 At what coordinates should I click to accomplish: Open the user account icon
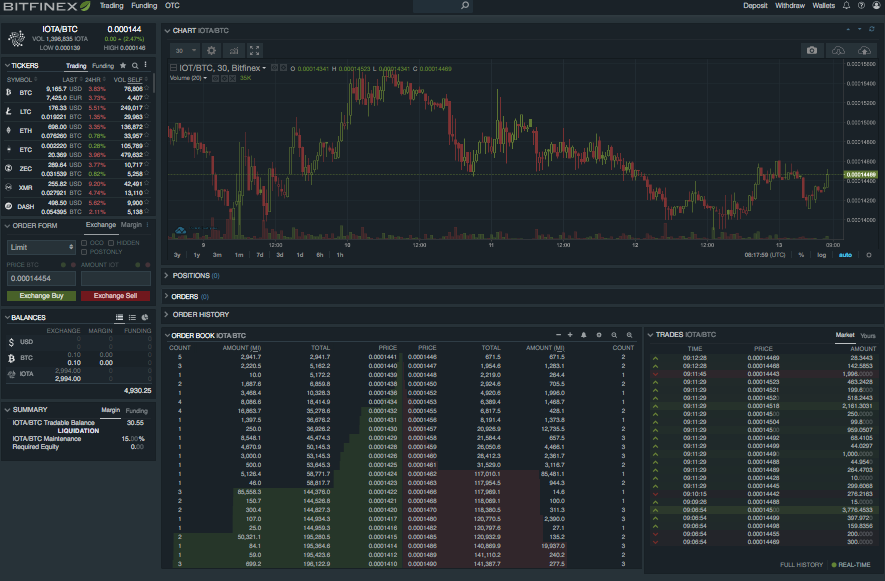click(876, 6)
